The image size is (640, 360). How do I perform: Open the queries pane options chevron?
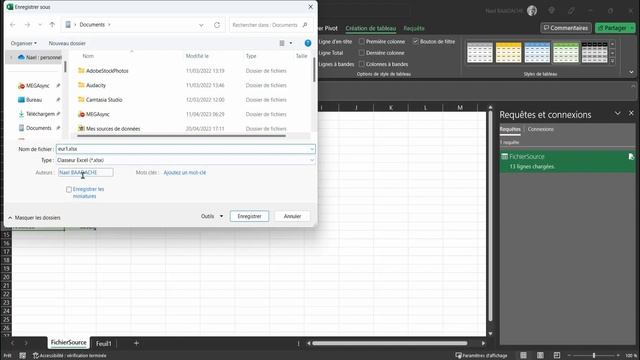coord(618,113)
